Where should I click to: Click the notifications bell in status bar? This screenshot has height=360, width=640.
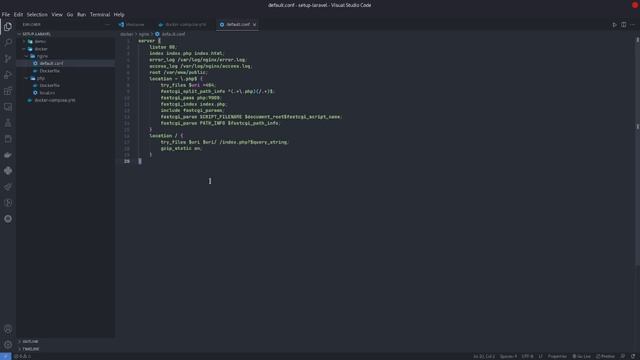[x=633, y=356]
